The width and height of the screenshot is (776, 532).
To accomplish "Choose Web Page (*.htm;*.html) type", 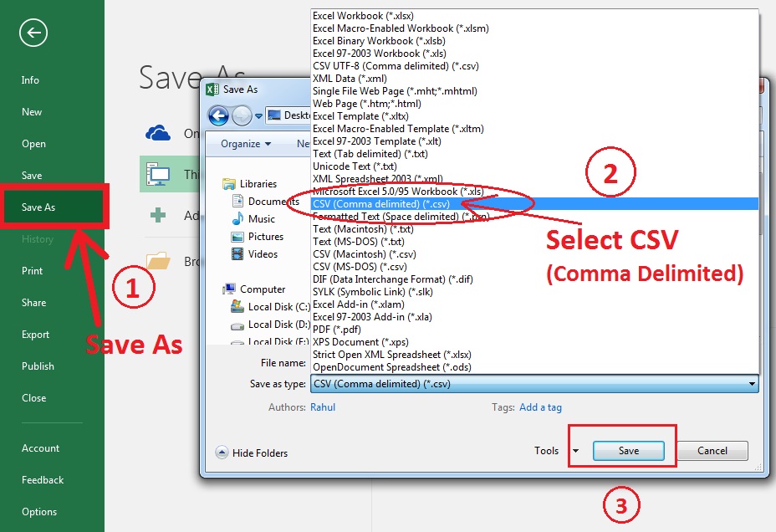I will [534, 104].
